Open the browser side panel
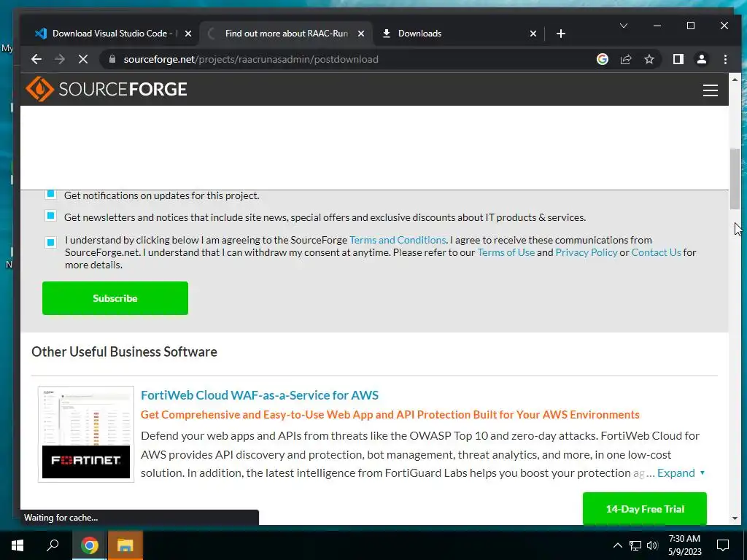Viewport: 747px width, 560px height. coord(678,59)
